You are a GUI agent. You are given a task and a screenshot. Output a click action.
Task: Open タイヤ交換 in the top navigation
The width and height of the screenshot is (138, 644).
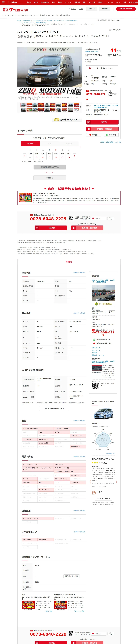point(92,2)
